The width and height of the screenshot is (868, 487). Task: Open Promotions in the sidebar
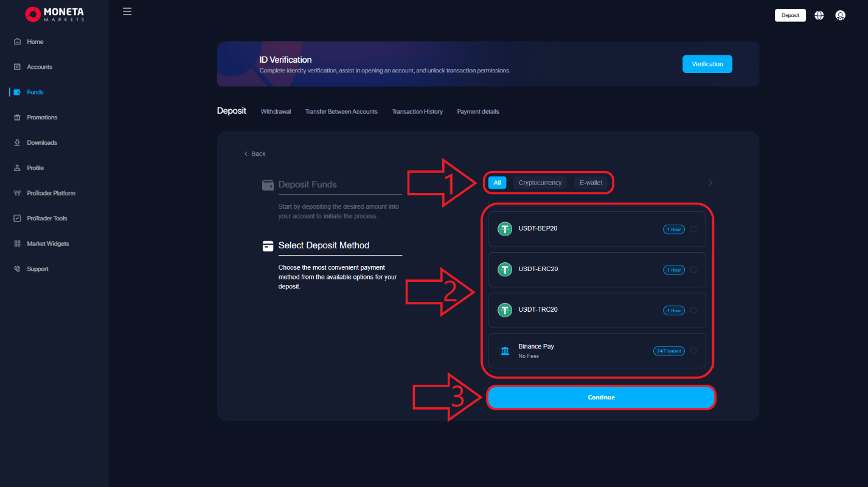click(x=42, y=117)
